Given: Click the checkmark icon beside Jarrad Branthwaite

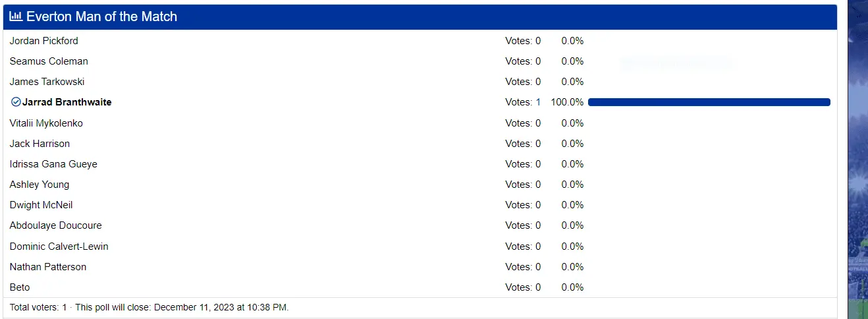Looking at the screenshot, I should 16,102.
